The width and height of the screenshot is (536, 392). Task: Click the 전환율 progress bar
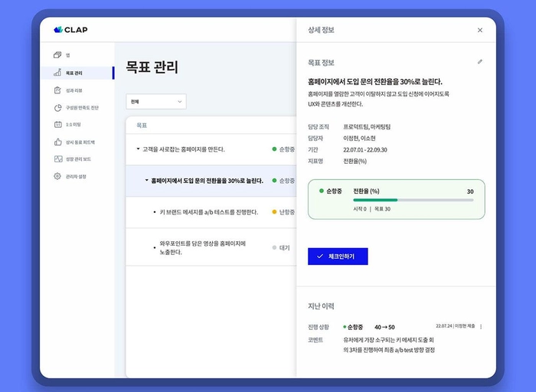tap(413, 200)
